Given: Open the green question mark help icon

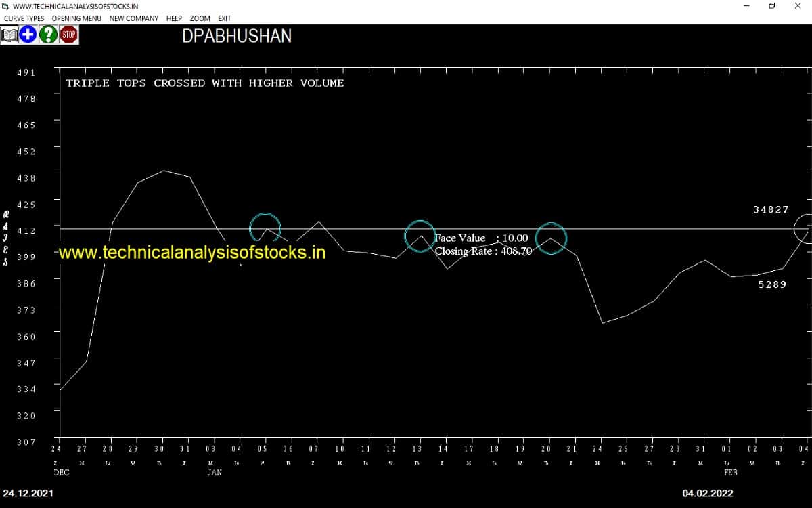Looking at the screenshot, I should point(48,34).
